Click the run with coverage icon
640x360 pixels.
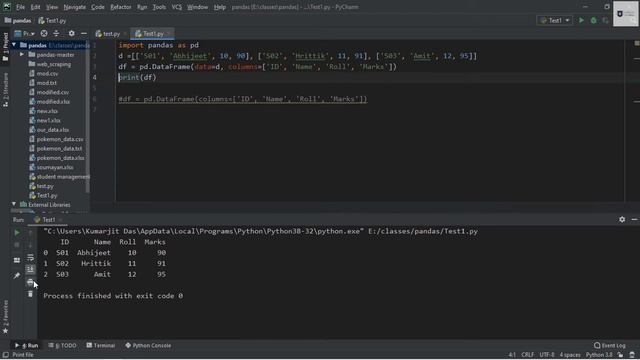(605, 20)
